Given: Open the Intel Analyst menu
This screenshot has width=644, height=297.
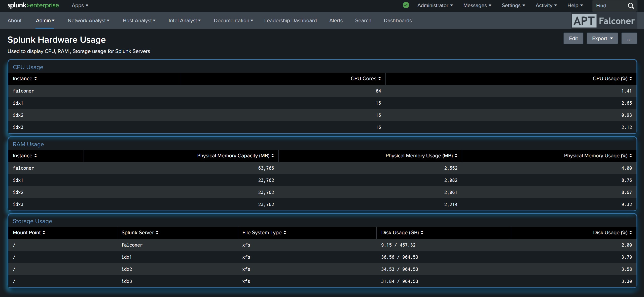Looking at the screenshot, I should pyautogui.click(x=185, y=21).
